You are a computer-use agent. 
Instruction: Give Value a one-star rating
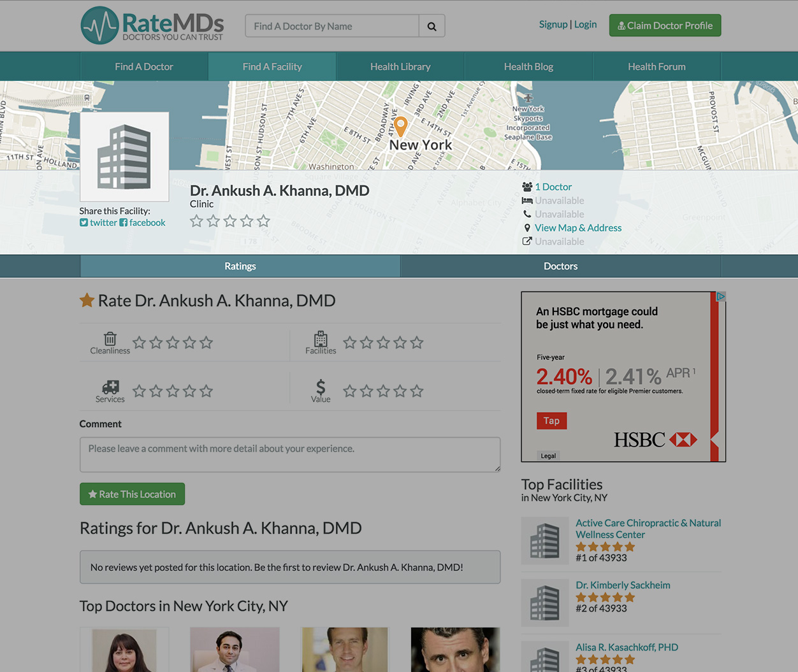pos(350,391)
